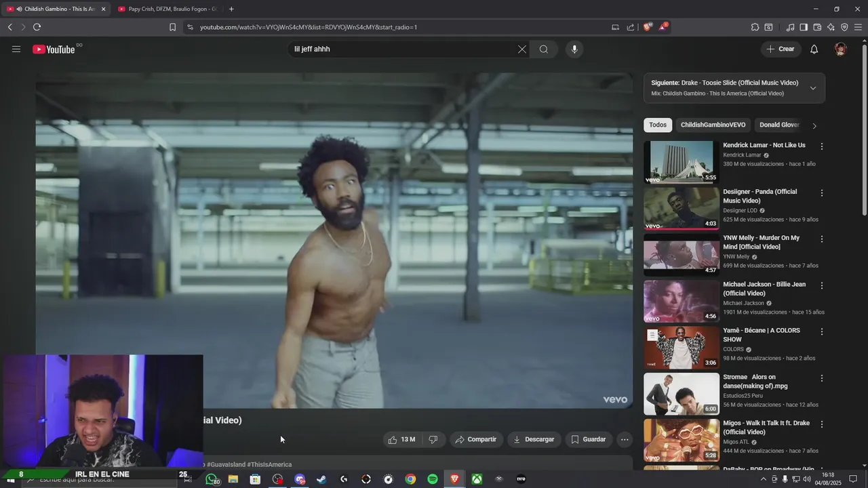Toggle the Brave sidebar panel

(x=804, y=27)
